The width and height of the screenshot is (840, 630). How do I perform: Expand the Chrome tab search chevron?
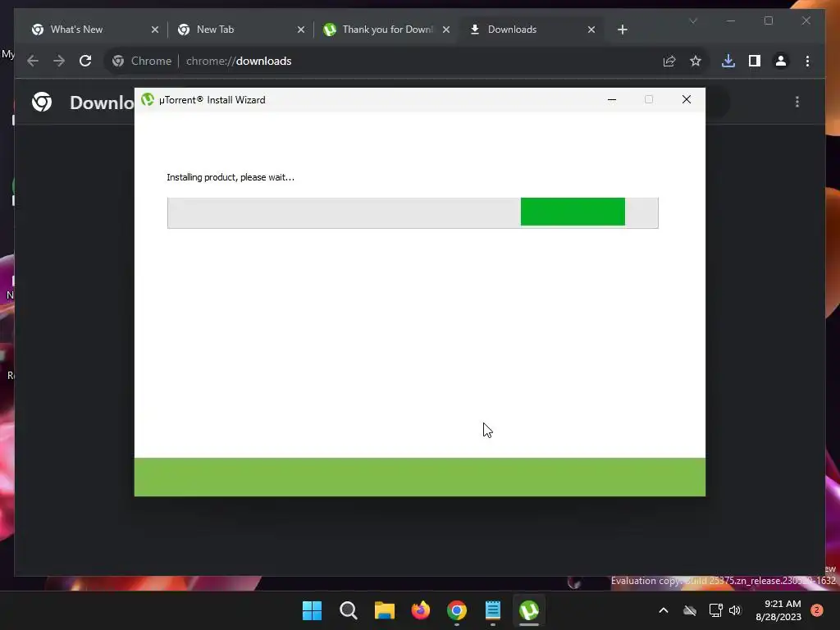coord(692,21)
